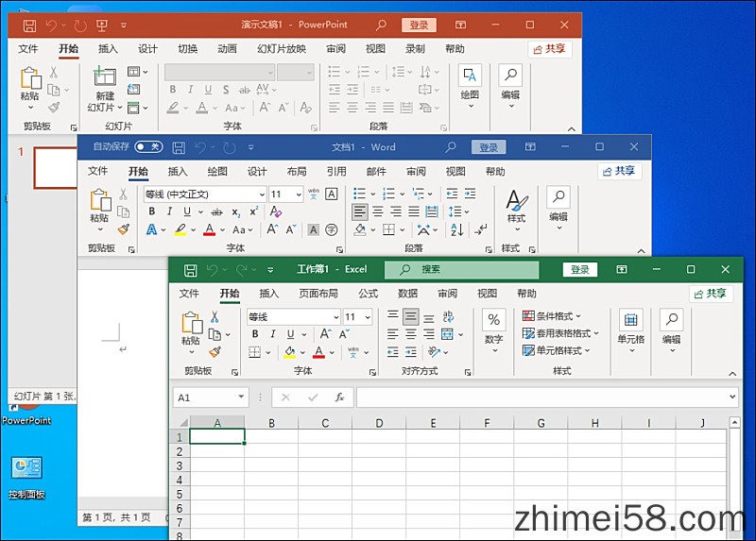Toggle the AutoSave switch in Word
The image size is (756, 541).
[147, 147]
